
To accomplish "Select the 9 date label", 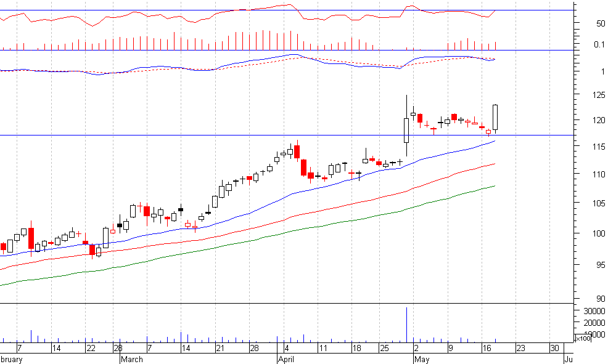I will point(451,348).
